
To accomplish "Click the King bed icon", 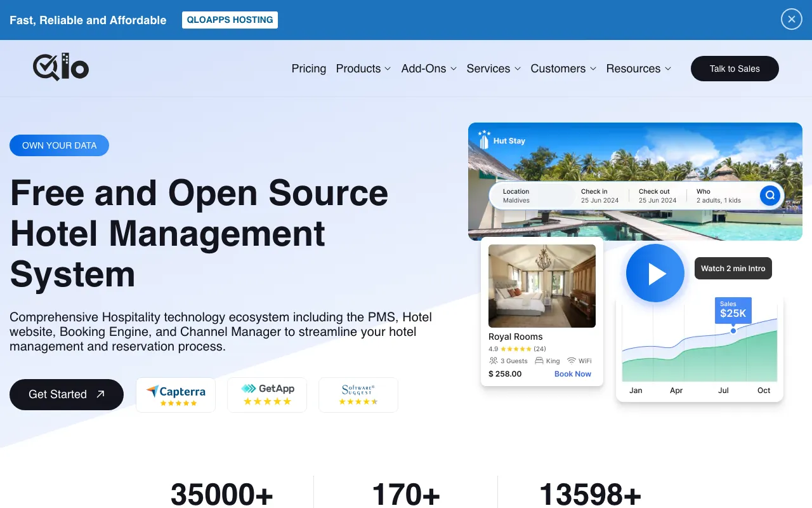I will coord(539,361).
